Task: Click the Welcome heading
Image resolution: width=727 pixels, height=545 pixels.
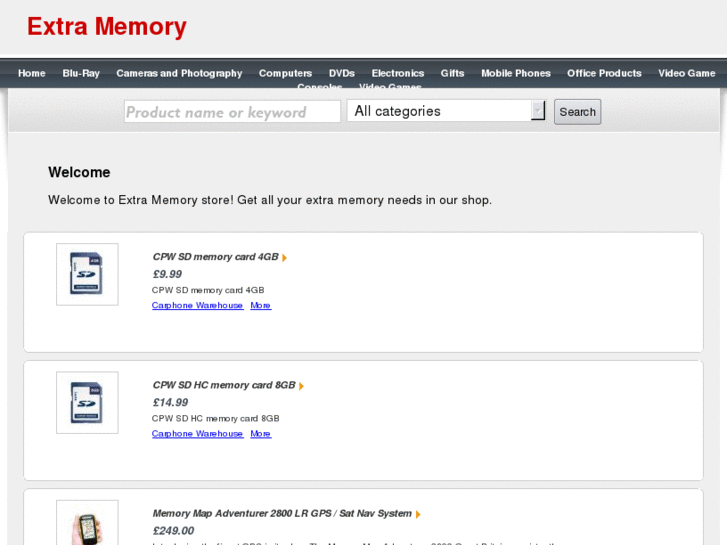Action: tap(79, 172)
